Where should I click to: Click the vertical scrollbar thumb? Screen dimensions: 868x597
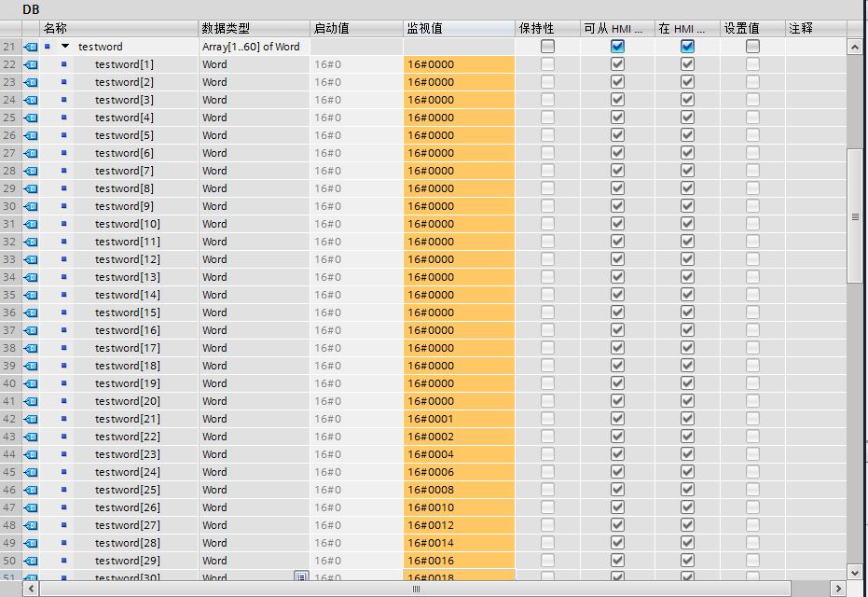(855, 216)
